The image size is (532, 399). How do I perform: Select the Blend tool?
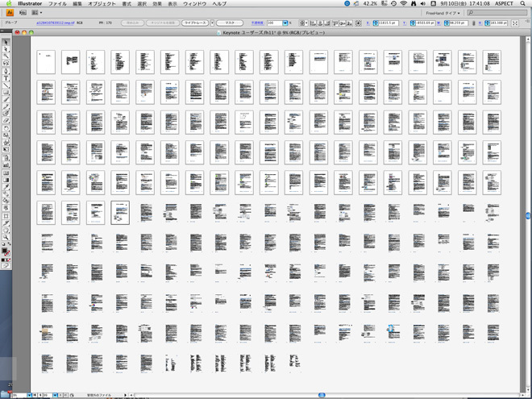(x=6, y=194)
